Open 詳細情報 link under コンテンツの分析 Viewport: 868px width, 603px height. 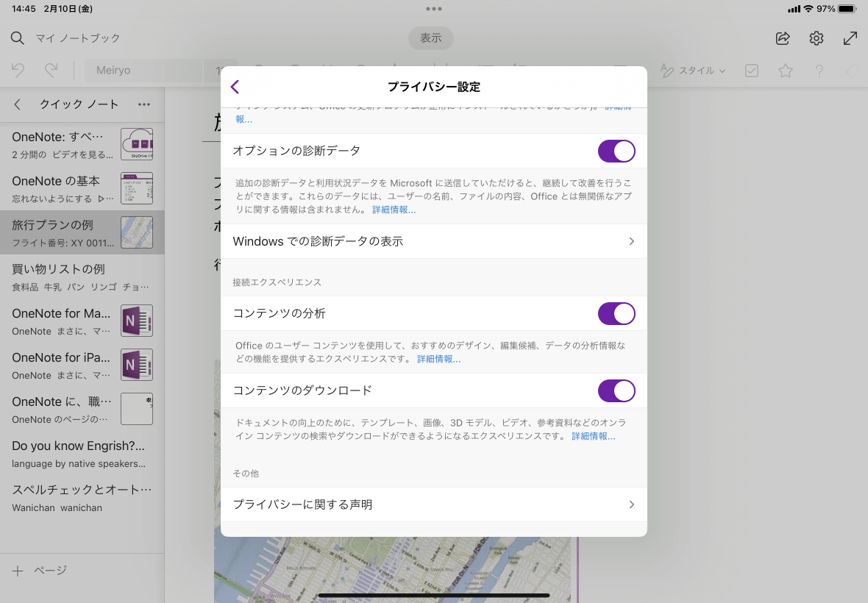tap(438, 359)
